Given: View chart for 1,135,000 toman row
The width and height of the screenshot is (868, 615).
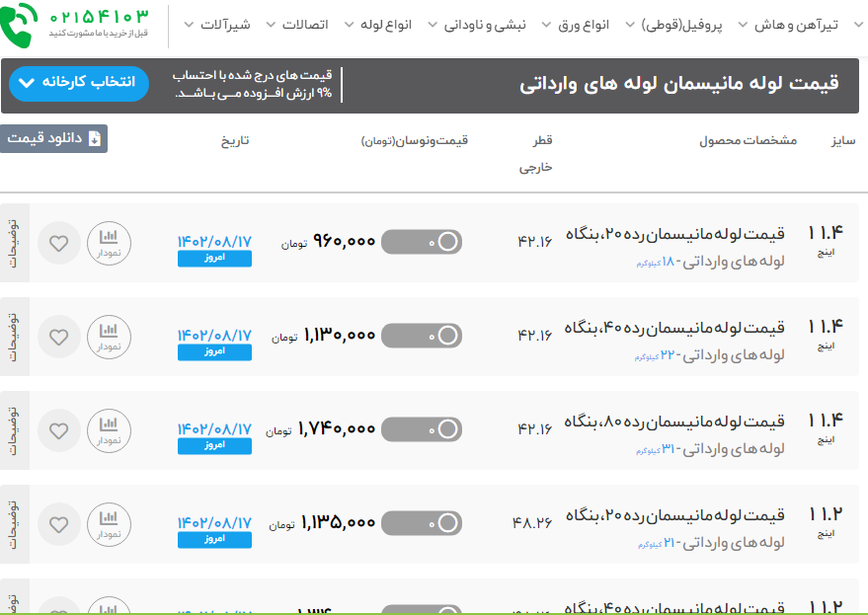Looking at the screenshot, I should (x=109, y=524).
